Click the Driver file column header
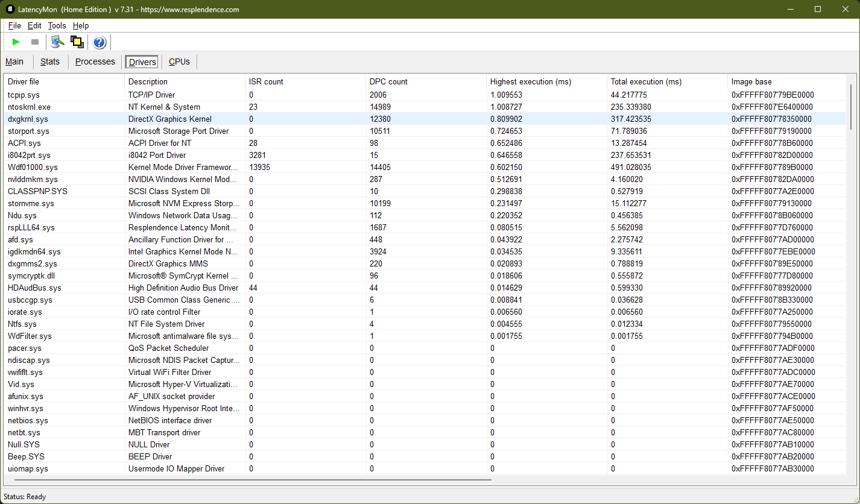This screenshot has height=504, width=860. [24, 81]
